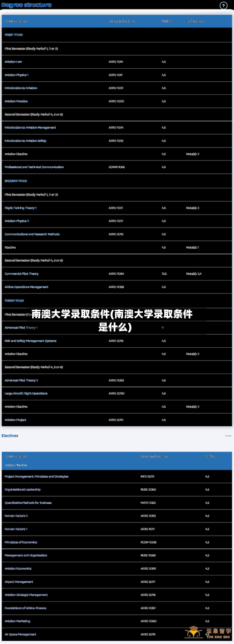This screenshot has width=234, height=644.
Task: Click the Electives section heading
Action: 10,436
